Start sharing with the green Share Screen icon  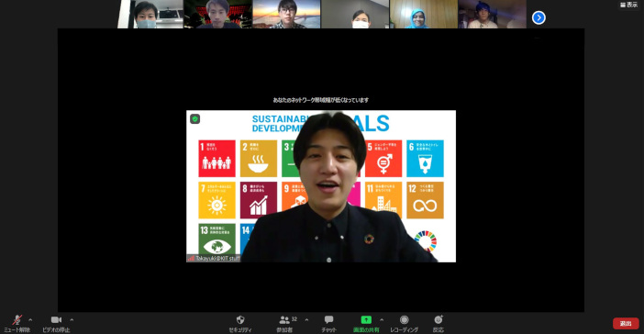click(x=366, y=323)
